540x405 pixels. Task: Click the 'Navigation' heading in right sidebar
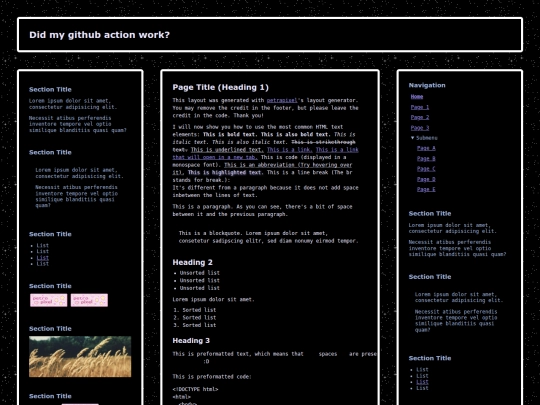click(427, 85)
